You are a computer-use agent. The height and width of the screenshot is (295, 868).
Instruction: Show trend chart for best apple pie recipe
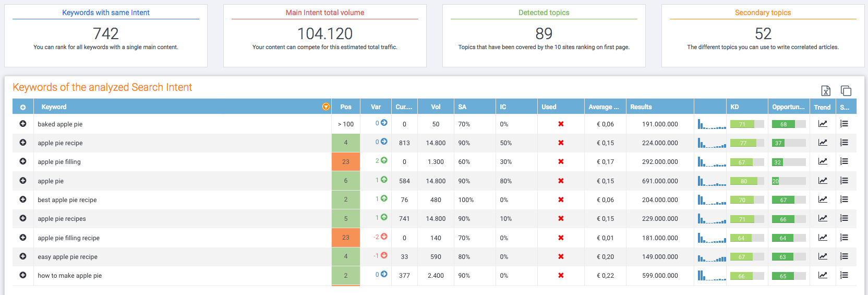coord(823,199)
